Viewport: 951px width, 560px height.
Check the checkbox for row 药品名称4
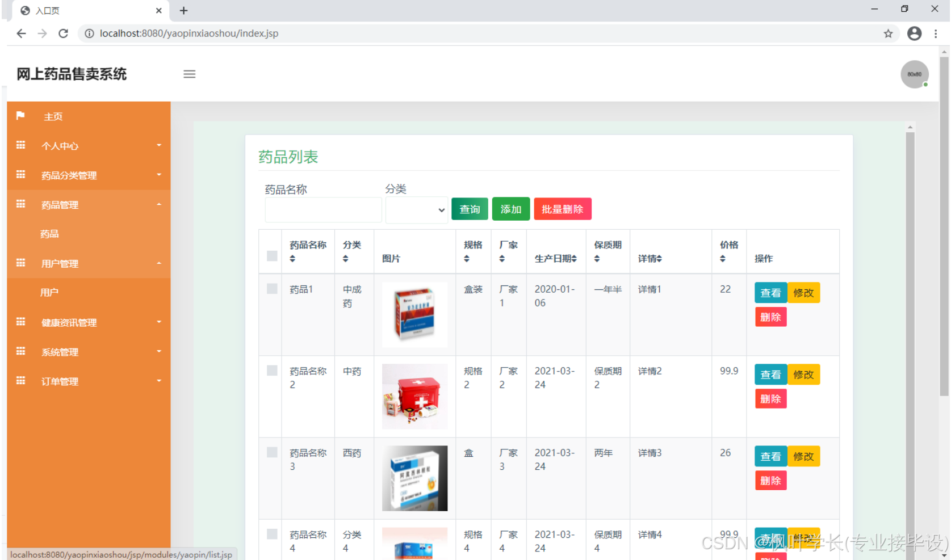pos(272,534)
